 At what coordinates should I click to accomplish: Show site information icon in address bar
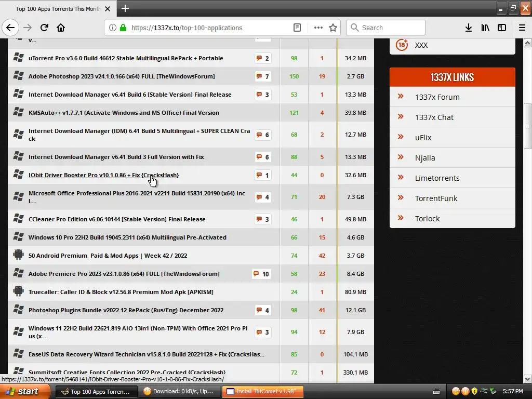point(113,28)
